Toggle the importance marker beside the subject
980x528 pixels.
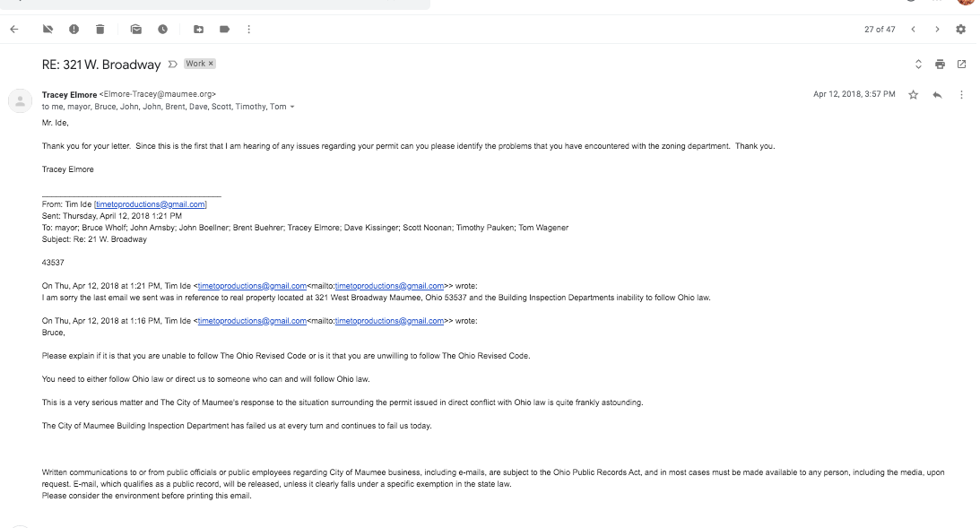pos(172,65)
